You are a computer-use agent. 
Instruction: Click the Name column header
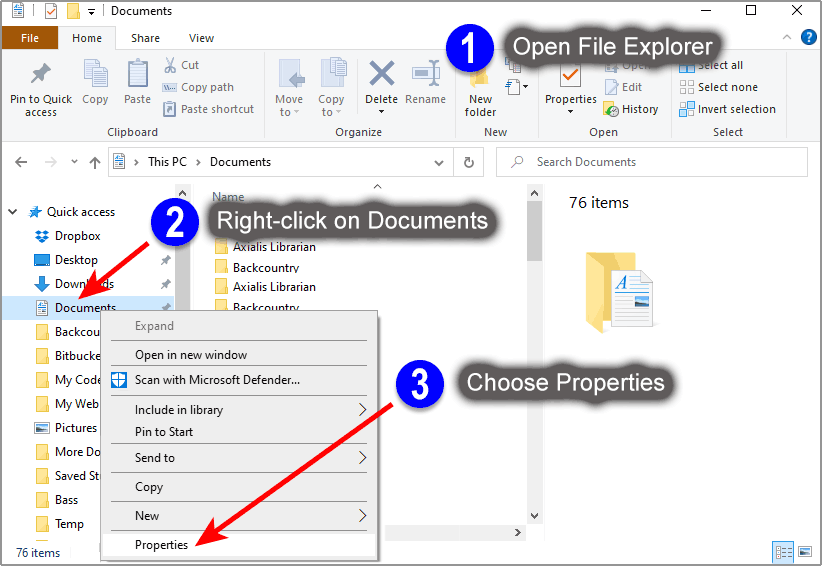coord(228,197)
